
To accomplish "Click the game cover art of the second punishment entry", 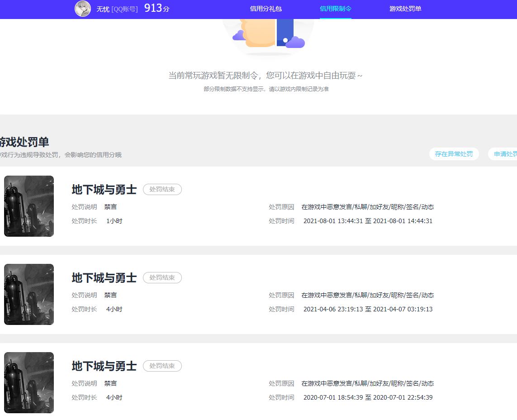I will (28, 294).
